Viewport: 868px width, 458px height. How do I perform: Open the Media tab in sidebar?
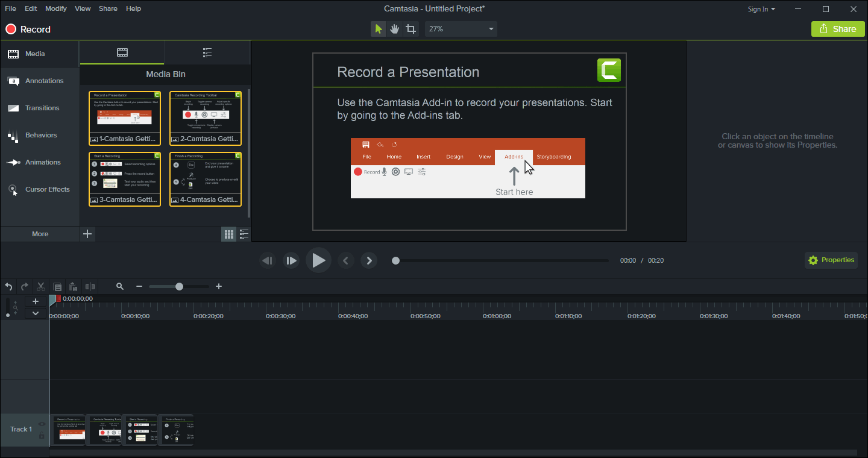pos(40,54)
